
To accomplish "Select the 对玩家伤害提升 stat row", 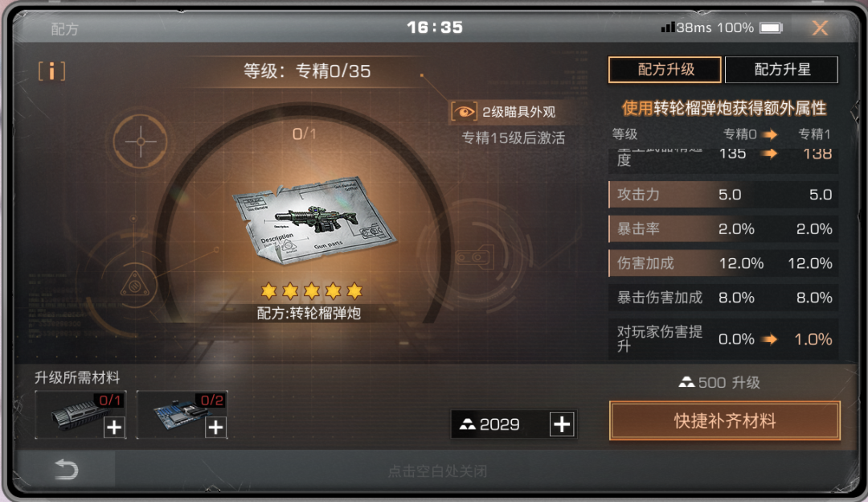I will tap(723, 339).
